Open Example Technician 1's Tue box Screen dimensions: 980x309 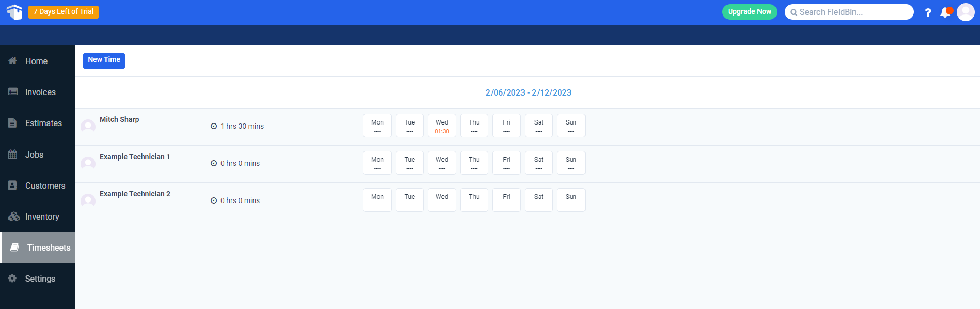coord(409,163)
